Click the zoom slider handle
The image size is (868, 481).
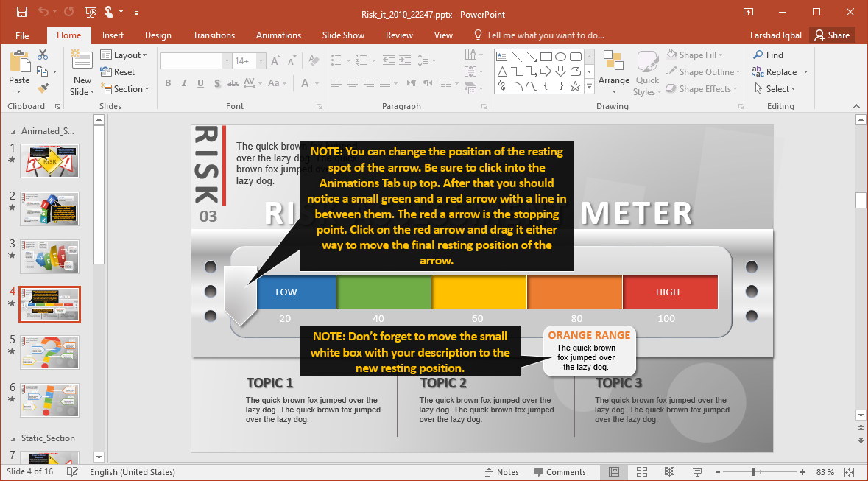tap(752, 472)
